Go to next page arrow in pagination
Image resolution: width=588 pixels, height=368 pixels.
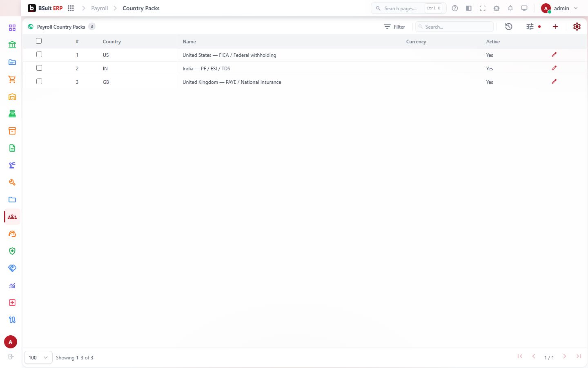point(565,357)
